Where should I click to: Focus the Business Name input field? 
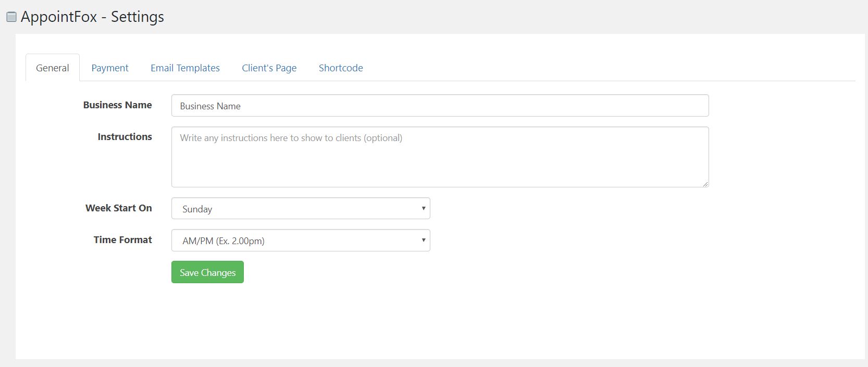coord(440,106)
